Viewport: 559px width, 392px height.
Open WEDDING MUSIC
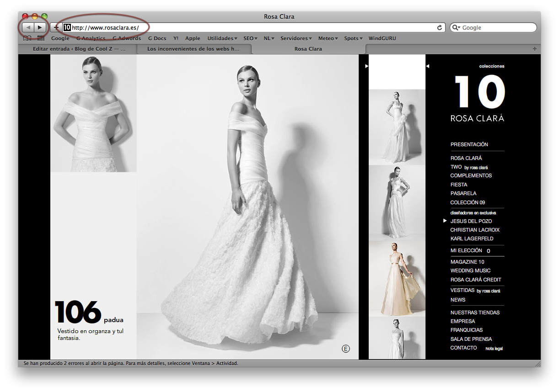coord(470,270)
